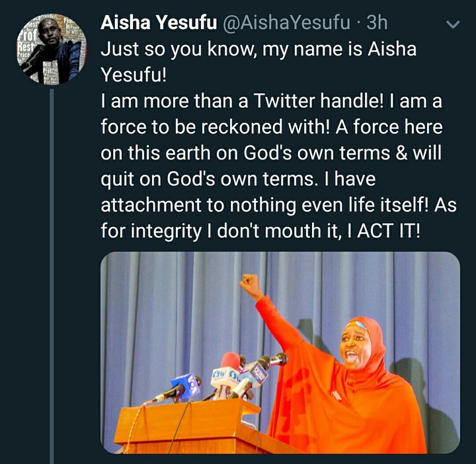Click the raised fist in the photo
This screenshot has height=464, width=476.
coord(251,286)
